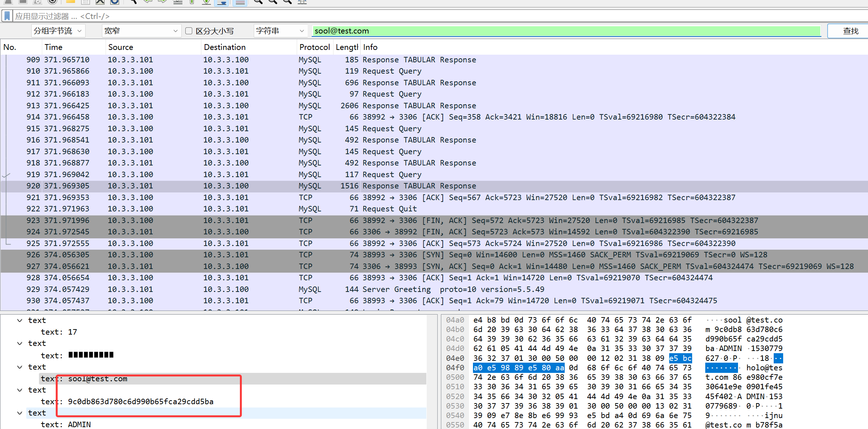This screenshot has width=868, height=429.
Task: Click the sool@test.com search text field
Action: (x=567, y=31)
